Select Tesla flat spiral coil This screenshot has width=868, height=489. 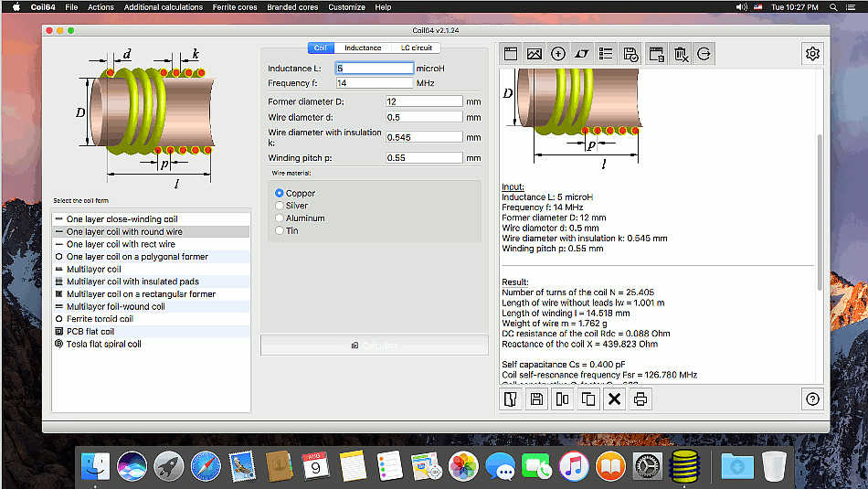(151, 344)
